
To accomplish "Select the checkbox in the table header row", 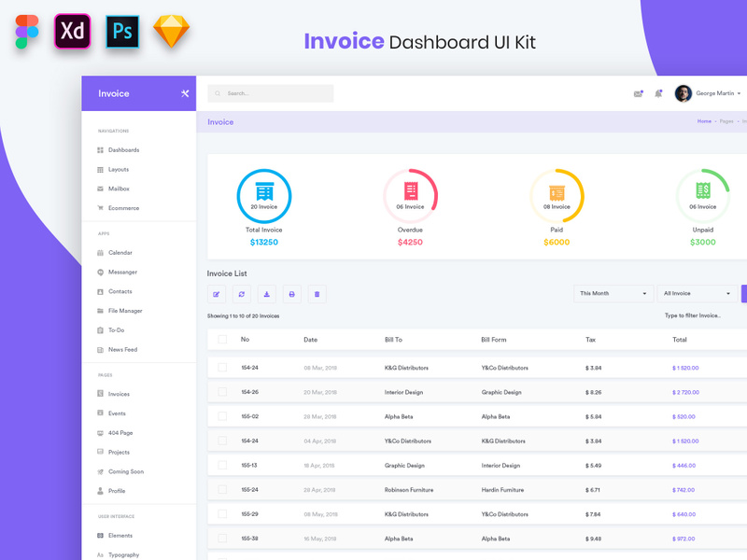I will pyautogui.click(x=221, y=339).
